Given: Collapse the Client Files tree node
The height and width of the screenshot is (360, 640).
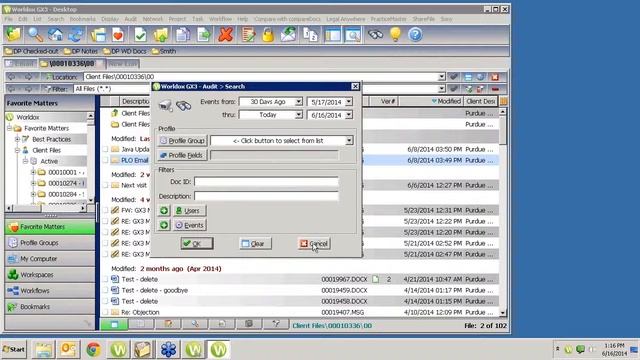Looking at the screenshot, I should pyautogui.click(x=17, y=150).
